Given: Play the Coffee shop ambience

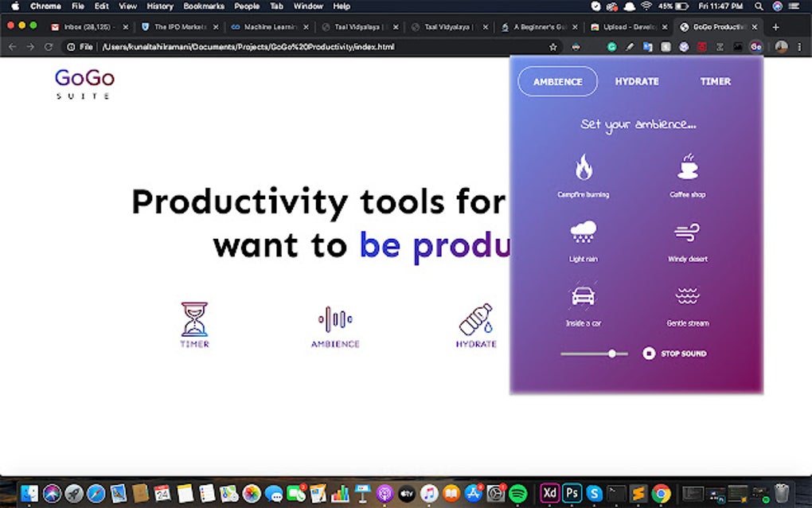Looking at the screenshot, I should pos(687,171).
